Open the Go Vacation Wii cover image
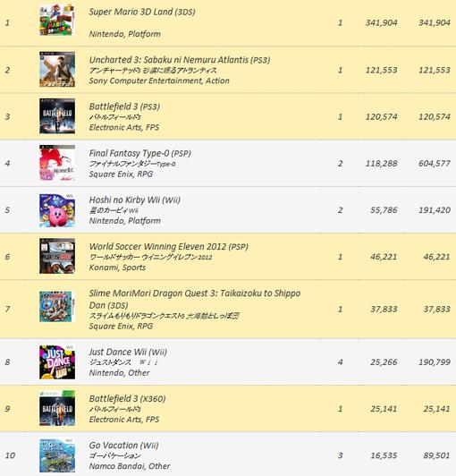Screen dimensions: 456x476 [x=57, y=455]
